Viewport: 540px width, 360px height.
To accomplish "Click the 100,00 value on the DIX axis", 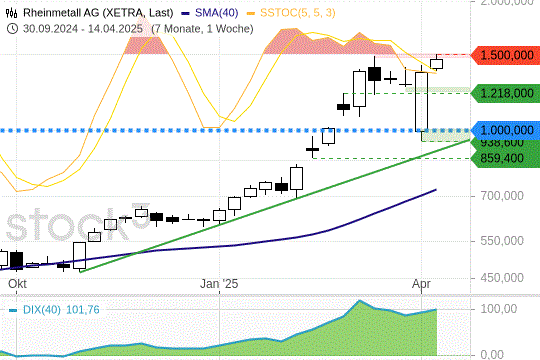I will 499,309.
